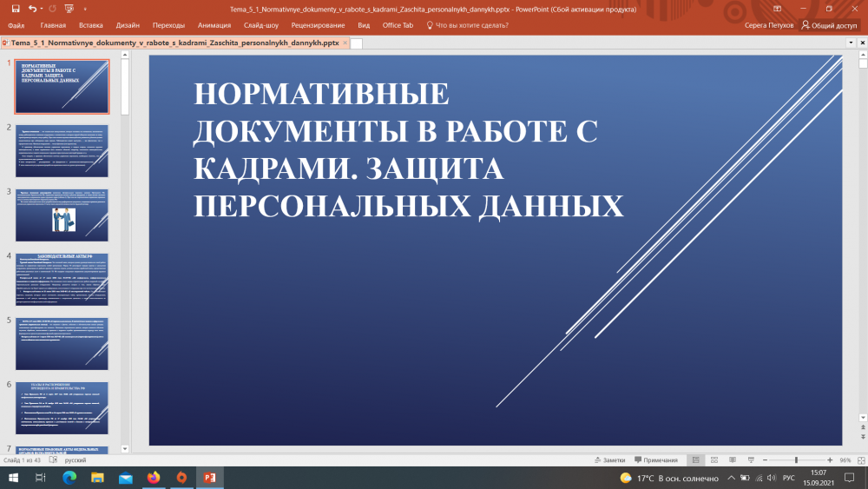Screen dimensions: 868x489
Task: Open the Вставка ribbon tab
Action: pyautogui.click(x=91, y=25)
